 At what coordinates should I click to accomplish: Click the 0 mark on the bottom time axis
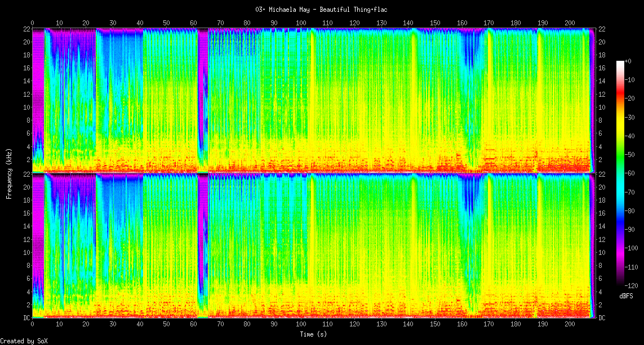point(33,325)
